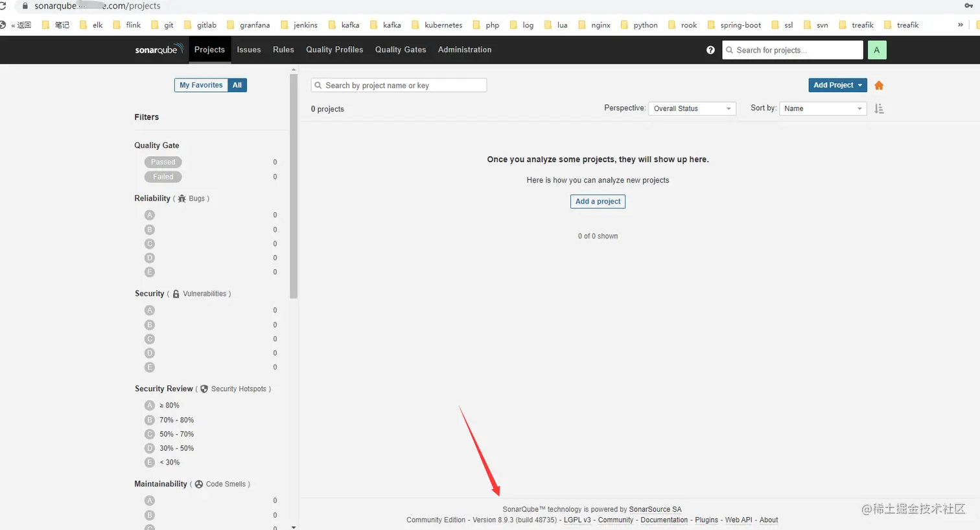Image resolution: width=980 pixels, height=530 pixels.
Task: Toggle Quality Gate Passed filter
Action: 163,162
